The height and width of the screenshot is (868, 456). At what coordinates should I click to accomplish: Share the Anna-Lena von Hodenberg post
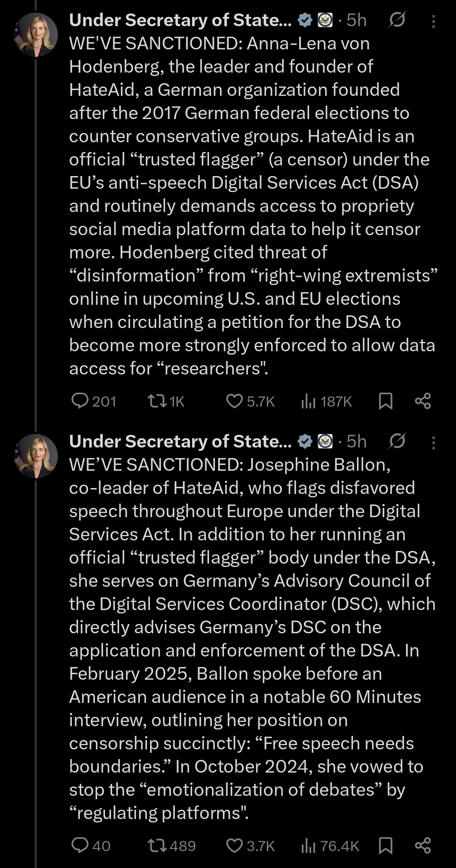coord(423,401)
